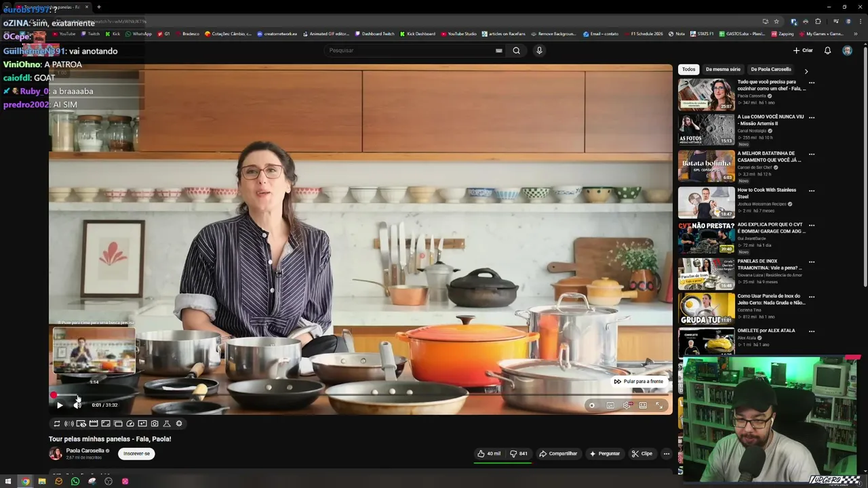
Task: Click the screenshot camera icon below the player
Action: (155, 424)
